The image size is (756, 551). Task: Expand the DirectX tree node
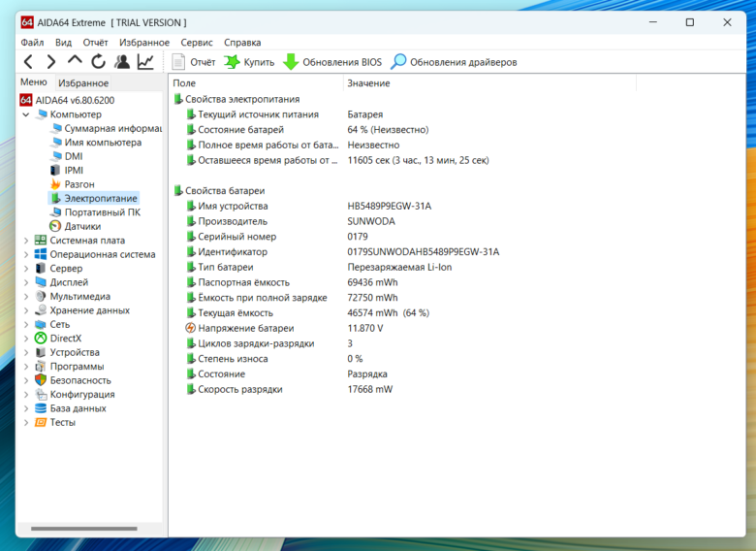[x=26, y=339]
